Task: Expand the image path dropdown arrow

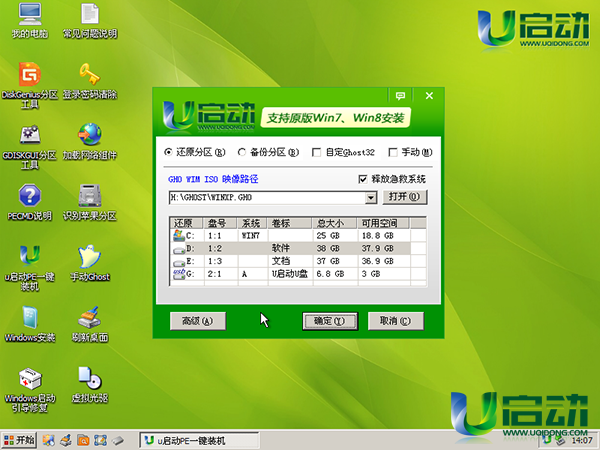Action: [x=371, y=198]
